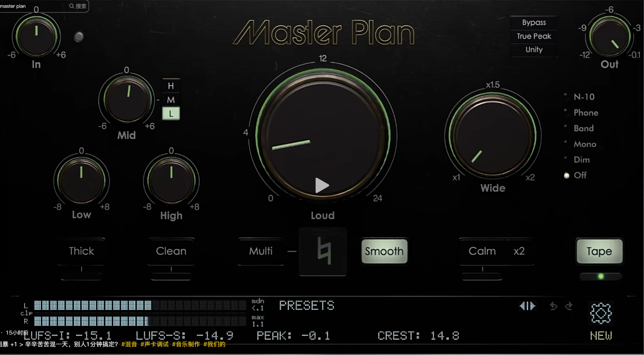
Task: Open the #音乐制作 hashtag link
Action: 186,344
